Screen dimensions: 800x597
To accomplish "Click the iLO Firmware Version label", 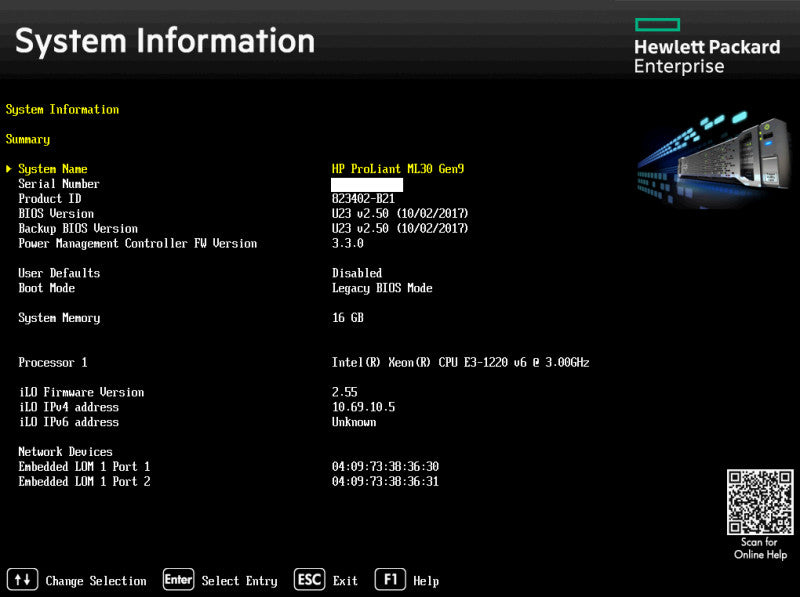I will (x=82, y=392).
